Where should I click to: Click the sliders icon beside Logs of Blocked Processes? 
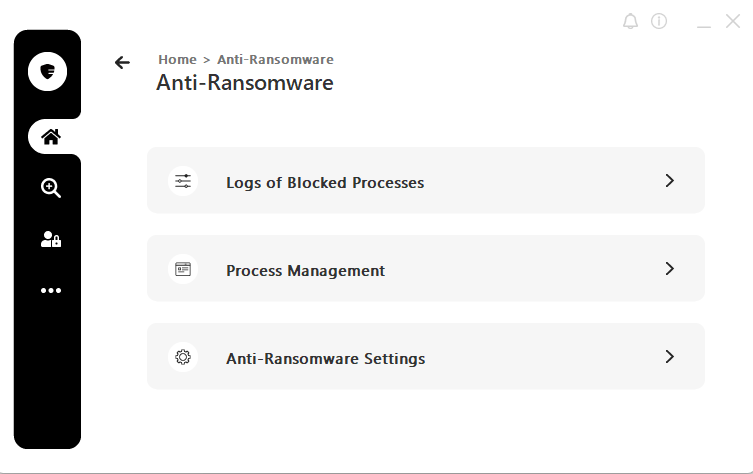pyautogui.click(x=183, y=181)
